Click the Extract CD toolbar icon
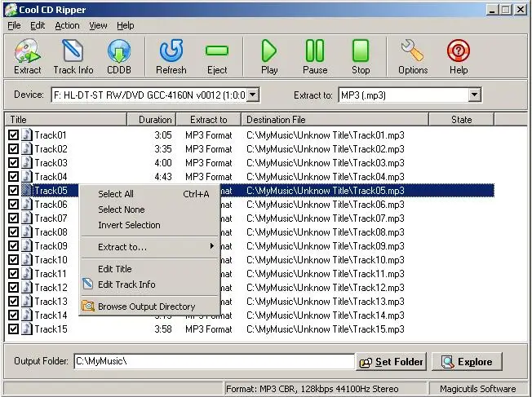The height and width of the screenshot is (397, 532). pyautogui.click(x=28, y=56)
